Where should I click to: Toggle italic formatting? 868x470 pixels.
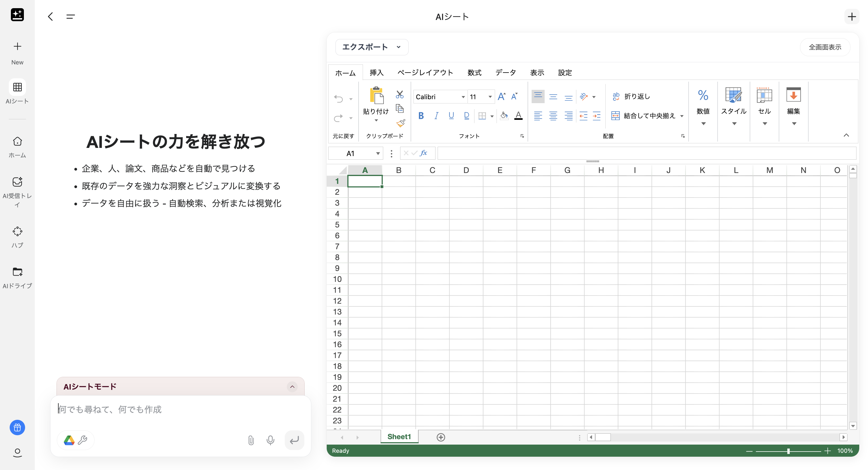pos(436,116)
